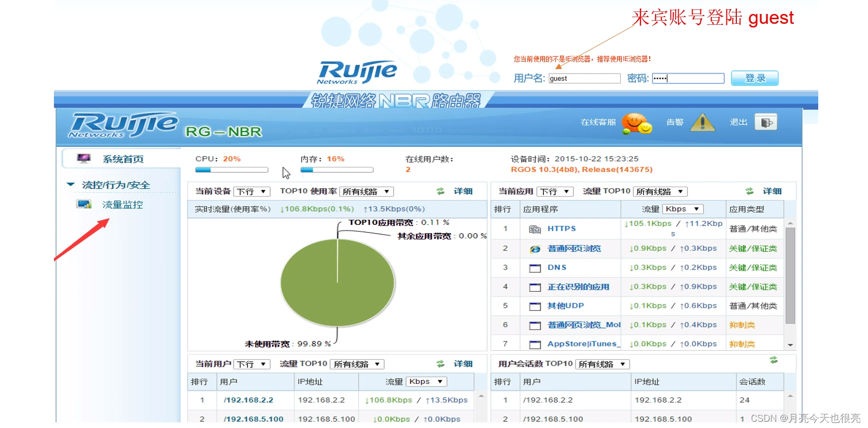The height and width of the screenshot is (428, 868).
Task: Click the 会话数 column header
Action: click(752, 382)
